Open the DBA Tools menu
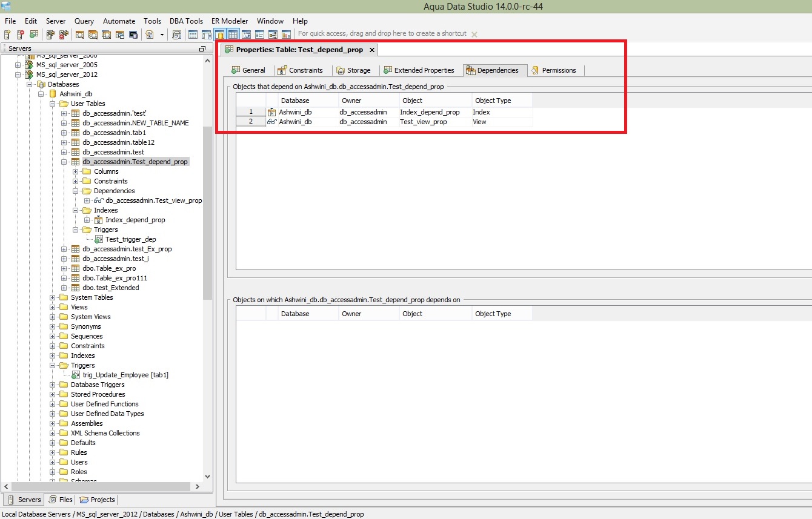The image size is (812, 519). pyautogui.click(x=186, y=21)
